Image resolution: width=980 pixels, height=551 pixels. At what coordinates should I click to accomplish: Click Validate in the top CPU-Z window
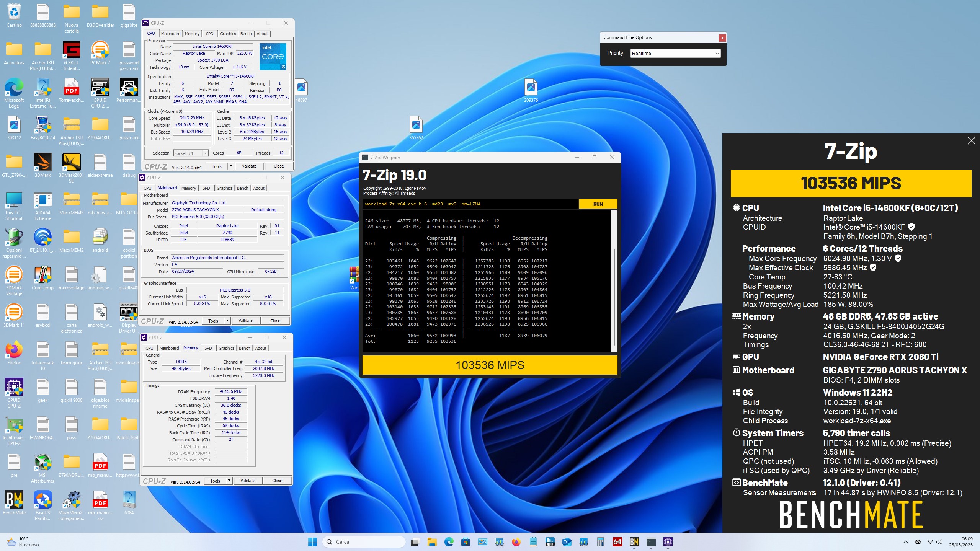coord(249,166)
